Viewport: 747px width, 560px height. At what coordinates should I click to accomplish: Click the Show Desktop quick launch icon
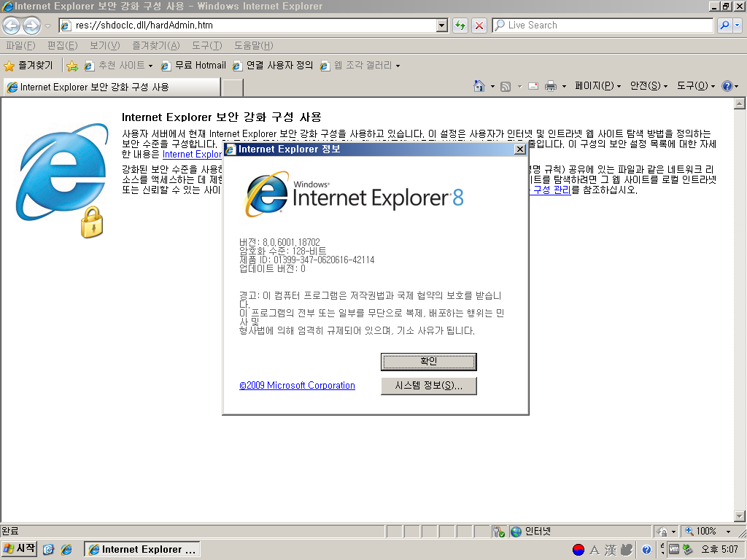(x=48, y=550)
